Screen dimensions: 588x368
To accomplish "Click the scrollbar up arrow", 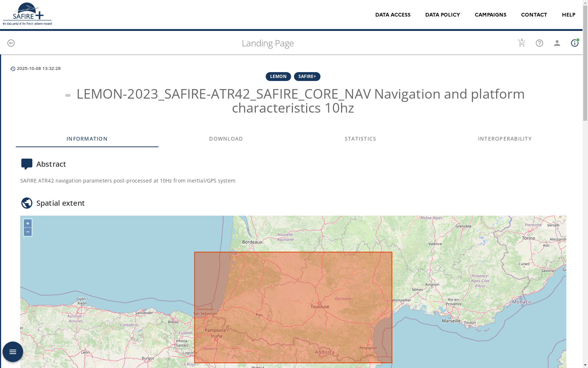I will pos(585,3).
